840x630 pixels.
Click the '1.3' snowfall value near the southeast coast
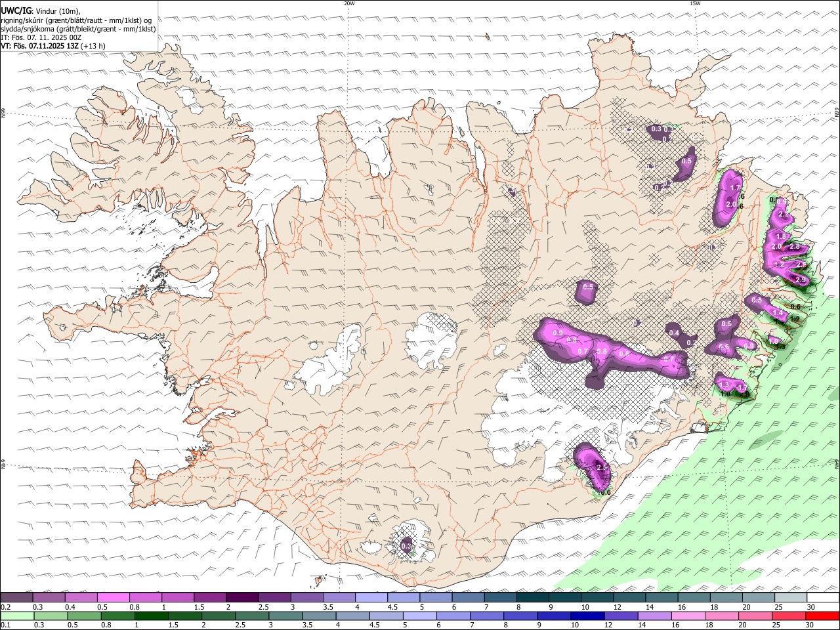click(724, 385)
